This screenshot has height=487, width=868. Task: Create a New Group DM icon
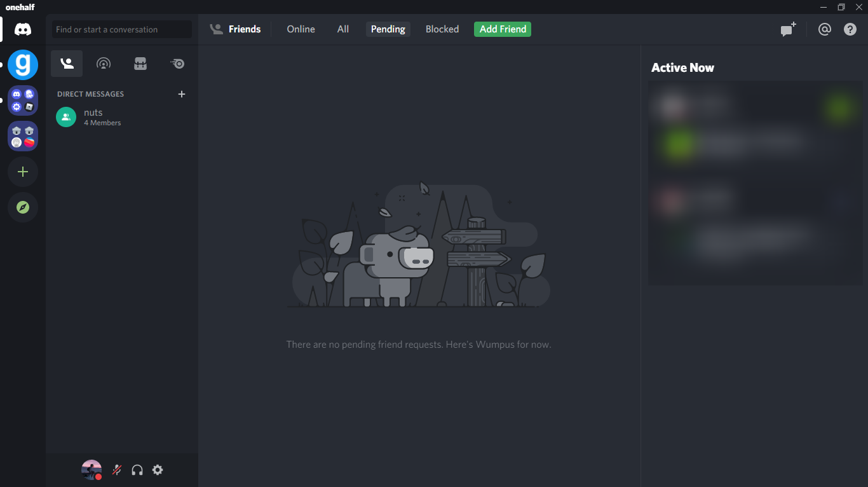coord(788,29)
